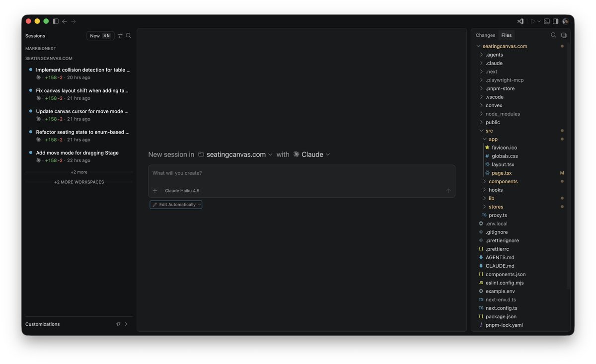The height and width of the screenshot is (364, 596).
Task: Click the layout.tsx file icon
Action: 487,164
